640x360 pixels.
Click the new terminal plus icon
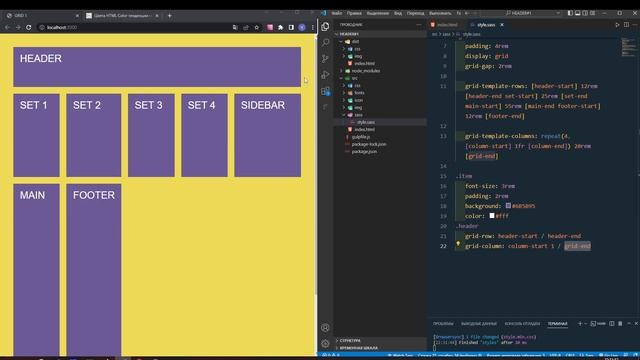(580, 324)
